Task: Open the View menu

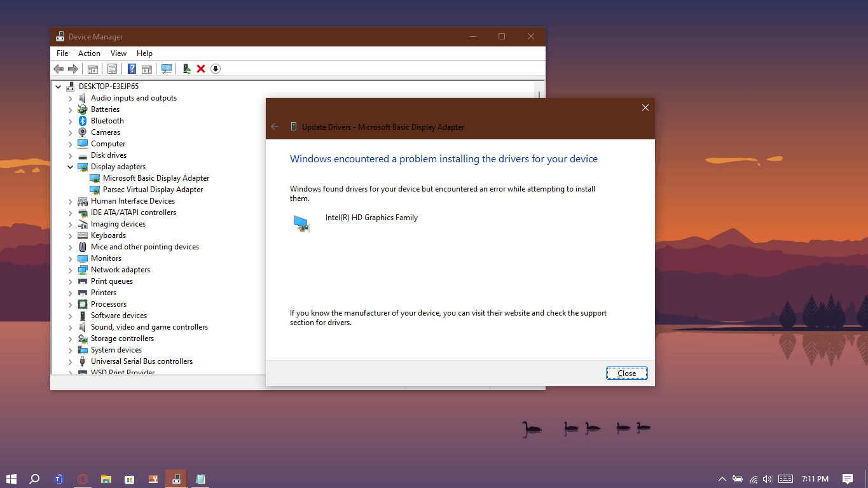Action: [x=118, y=53]
